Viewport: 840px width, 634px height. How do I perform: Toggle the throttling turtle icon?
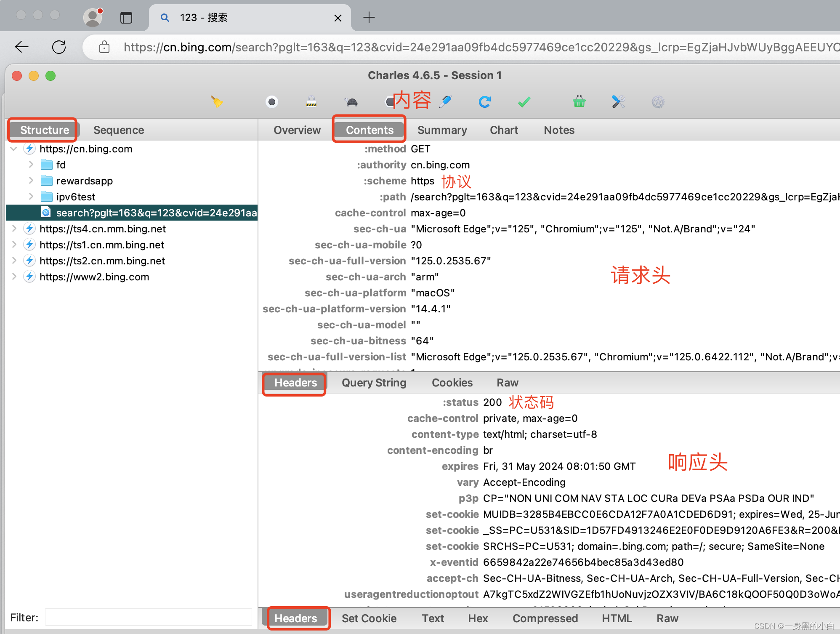pyautogui.click(x=351, y=102)
